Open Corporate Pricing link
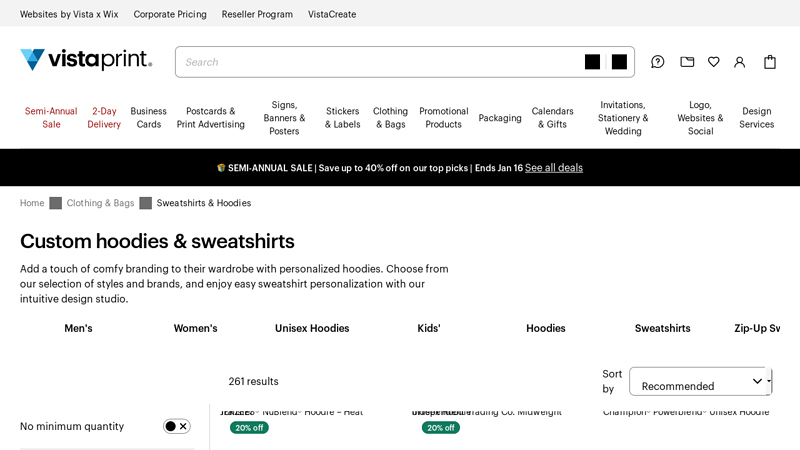 (170, 14)
